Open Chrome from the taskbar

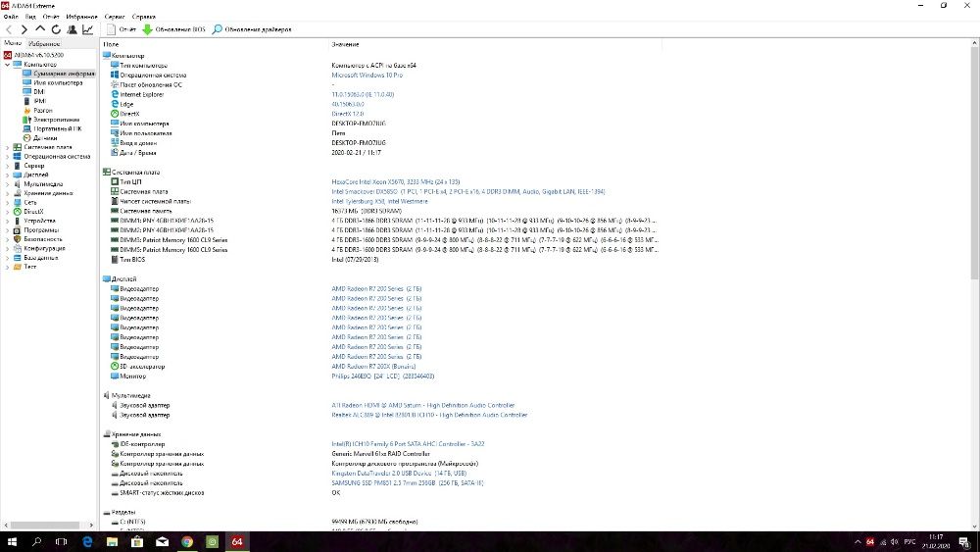click(187, 542)
